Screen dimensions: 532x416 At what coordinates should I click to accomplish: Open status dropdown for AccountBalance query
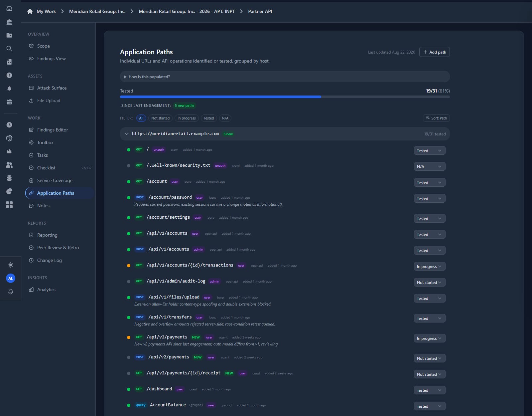(x=429, y=406)
